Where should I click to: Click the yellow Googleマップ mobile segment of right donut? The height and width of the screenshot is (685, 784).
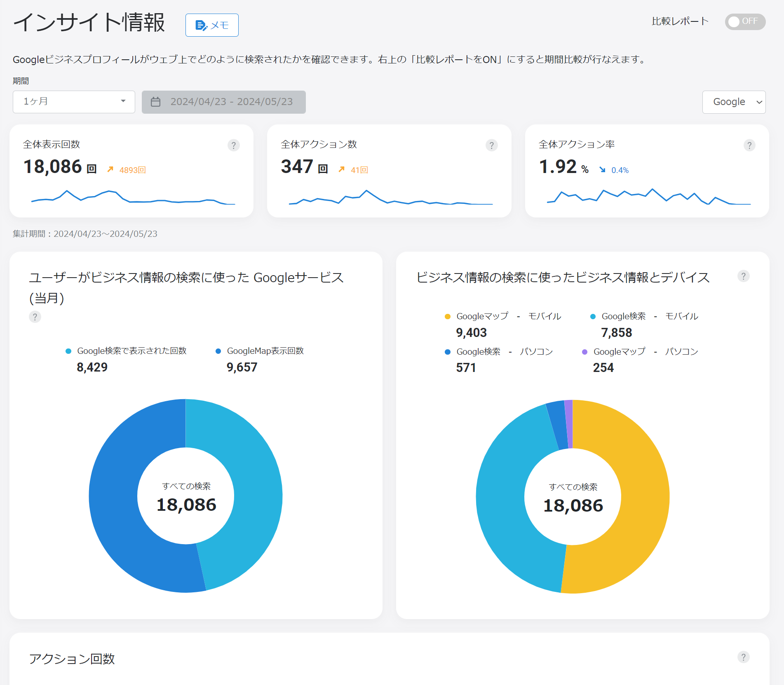point(645,498)
